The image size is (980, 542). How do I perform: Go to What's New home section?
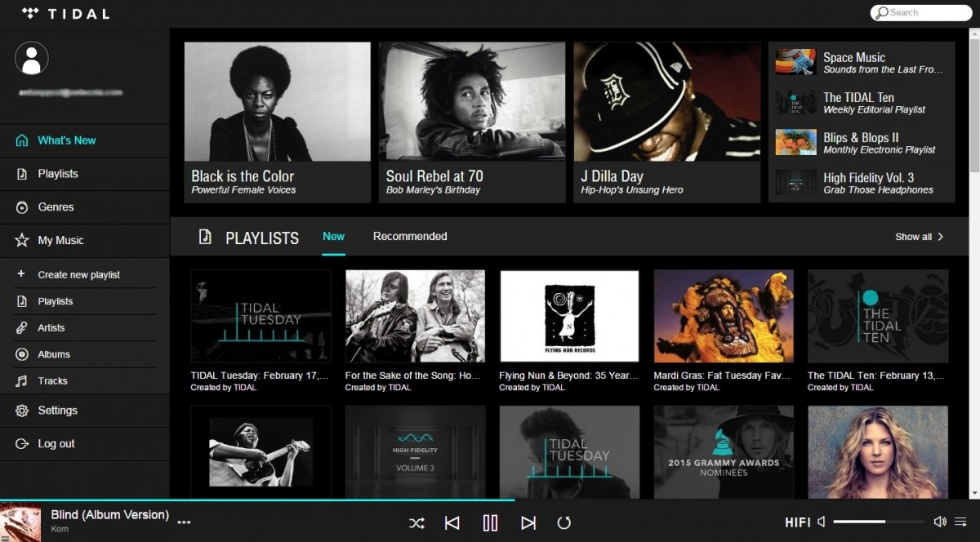85,140
